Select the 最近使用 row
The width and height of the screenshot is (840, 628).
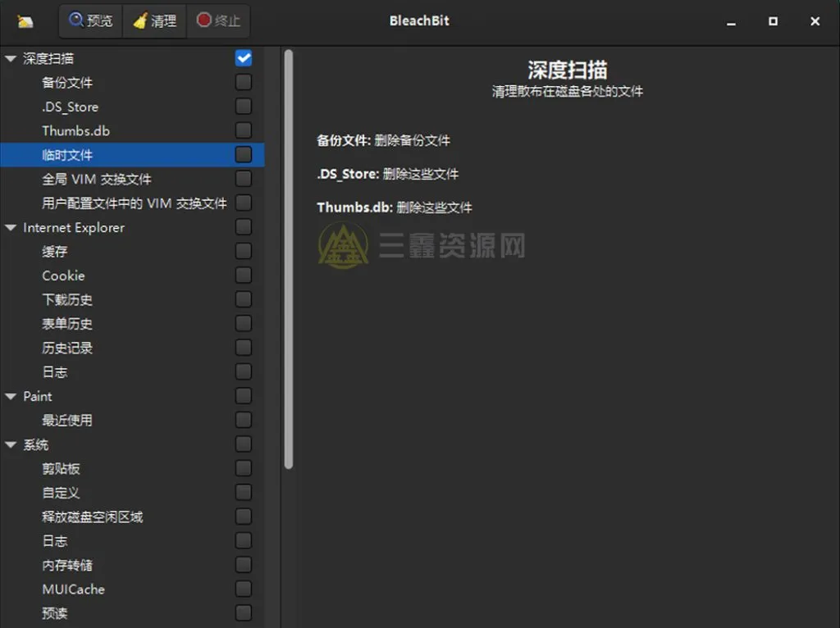(x=132, y=420)
